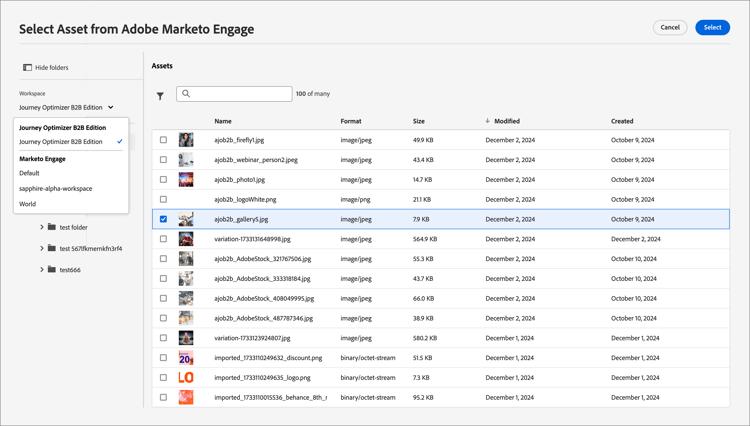Check the ajob2b_logoWhite.png checkbox
This screenshot has width=750, height=426.
(163, 199)
